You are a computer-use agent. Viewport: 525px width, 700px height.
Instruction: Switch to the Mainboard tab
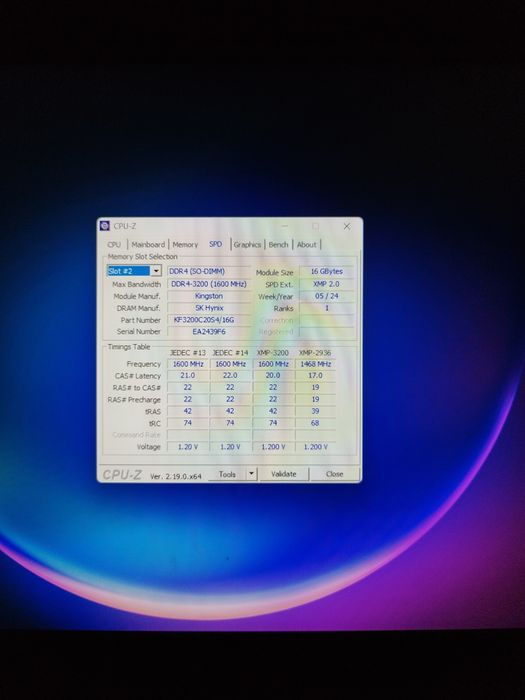click(x=148, y=245)
